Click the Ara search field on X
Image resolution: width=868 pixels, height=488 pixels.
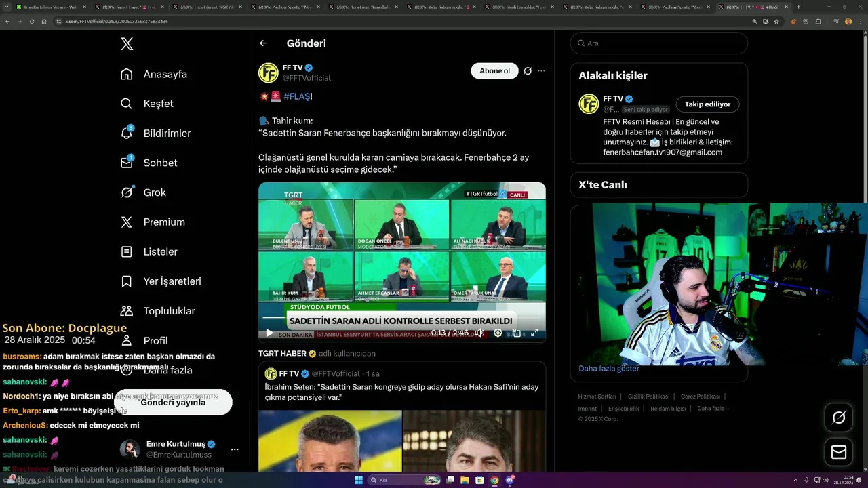[658, 43]
